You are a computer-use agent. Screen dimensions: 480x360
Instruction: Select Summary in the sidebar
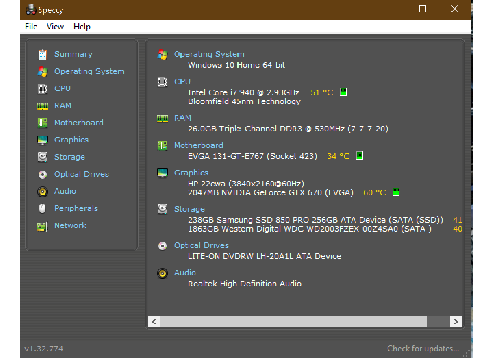click(x=73, y=54)
